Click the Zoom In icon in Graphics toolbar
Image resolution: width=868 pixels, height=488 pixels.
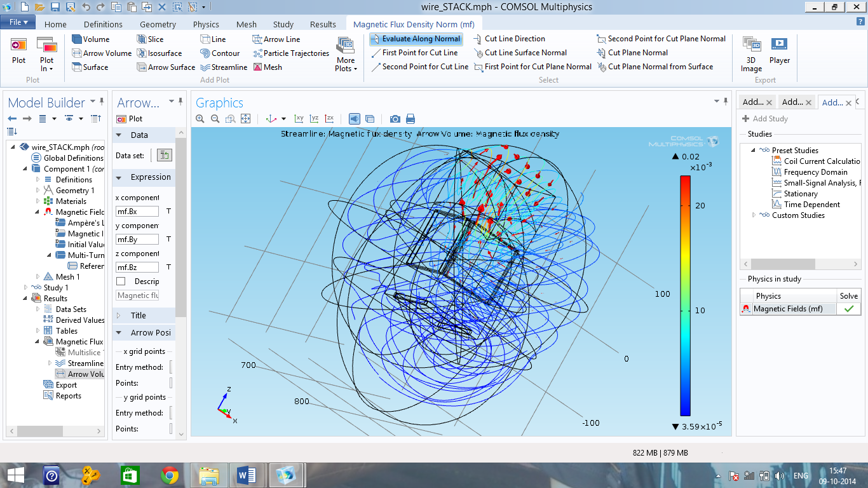[200, 119]
